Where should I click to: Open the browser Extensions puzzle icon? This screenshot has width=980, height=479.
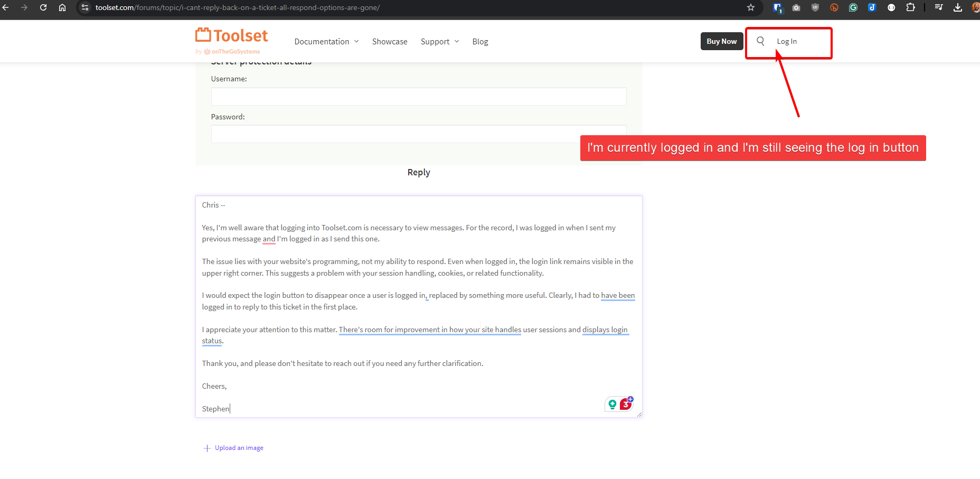910,7
